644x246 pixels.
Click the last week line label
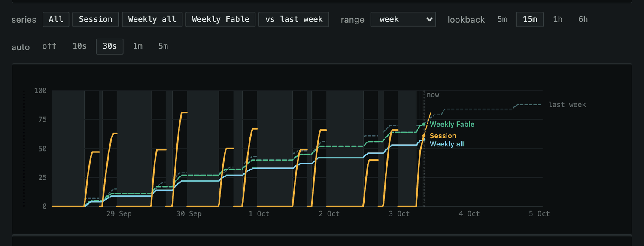567,105
